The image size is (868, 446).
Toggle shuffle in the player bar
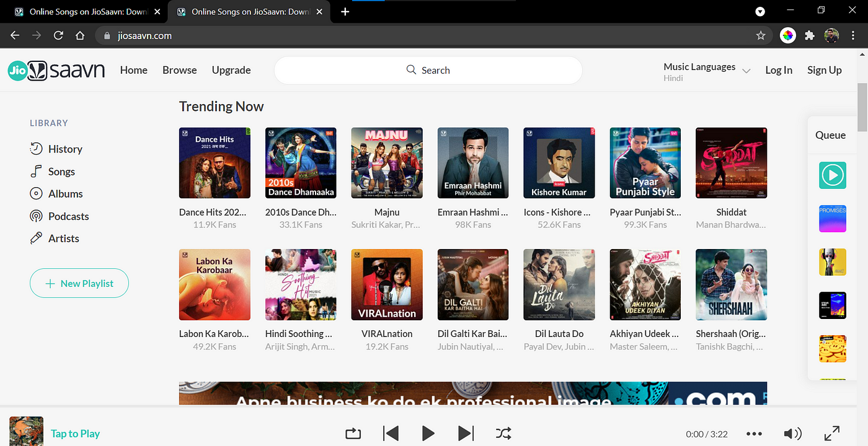(503, 433)
